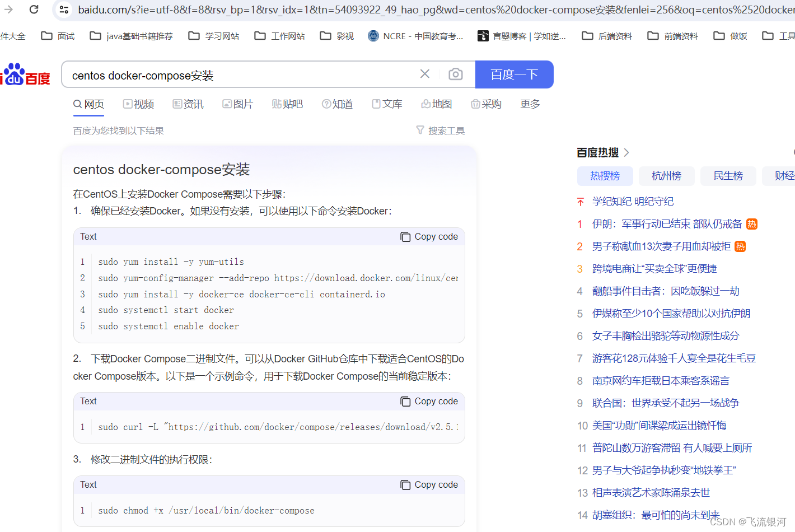This screenshot has width=795, height=532.
Task: Open hot topic 男子称献血13次妻子用血却被拒
Action: pyautogui.click(x=662, y=246)
